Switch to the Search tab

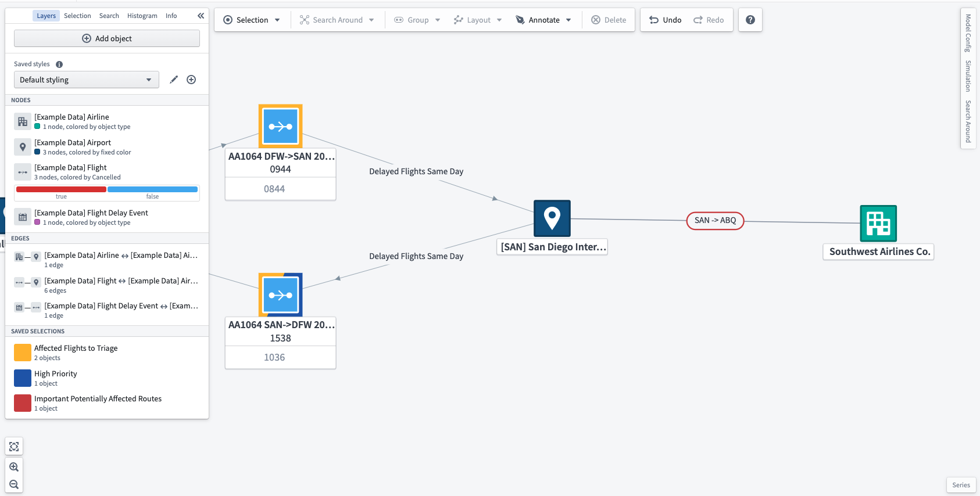point(109,16)
